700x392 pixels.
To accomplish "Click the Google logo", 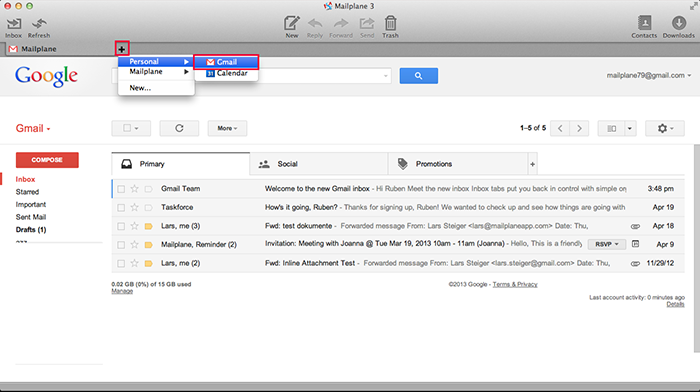I will click(x=46, y=76).
